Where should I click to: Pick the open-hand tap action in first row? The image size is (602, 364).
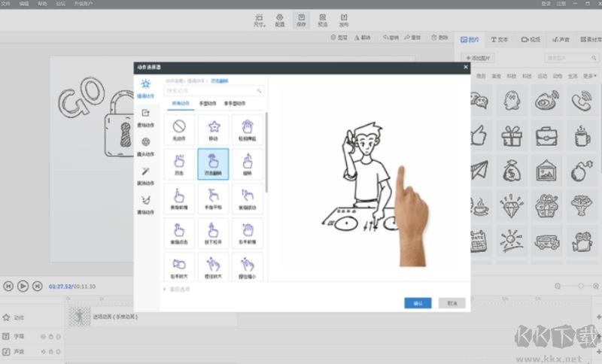coord(248,129)
